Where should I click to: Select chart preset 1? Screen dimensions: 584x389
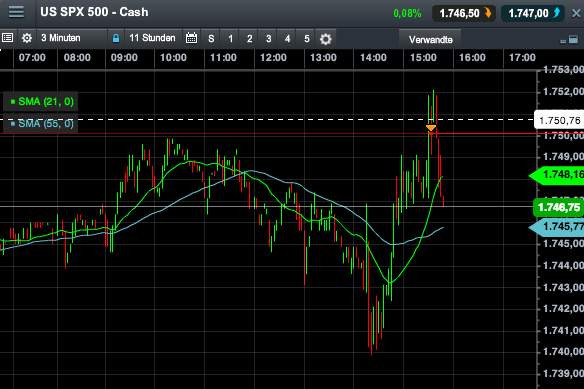coord(230,39)
